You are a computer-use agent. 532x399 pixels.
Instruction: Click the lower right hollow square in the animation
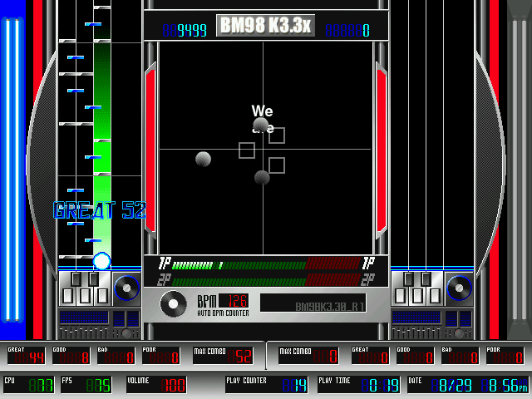coord(277,165)
